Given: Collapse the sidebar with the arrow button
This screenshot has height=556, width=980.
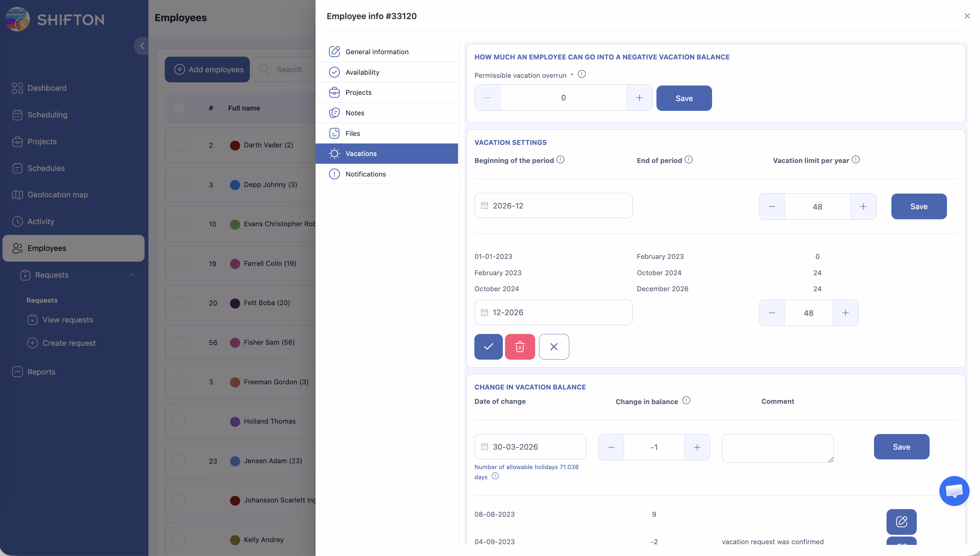Looking at the screenshot, I should click(x=142, y=46).
